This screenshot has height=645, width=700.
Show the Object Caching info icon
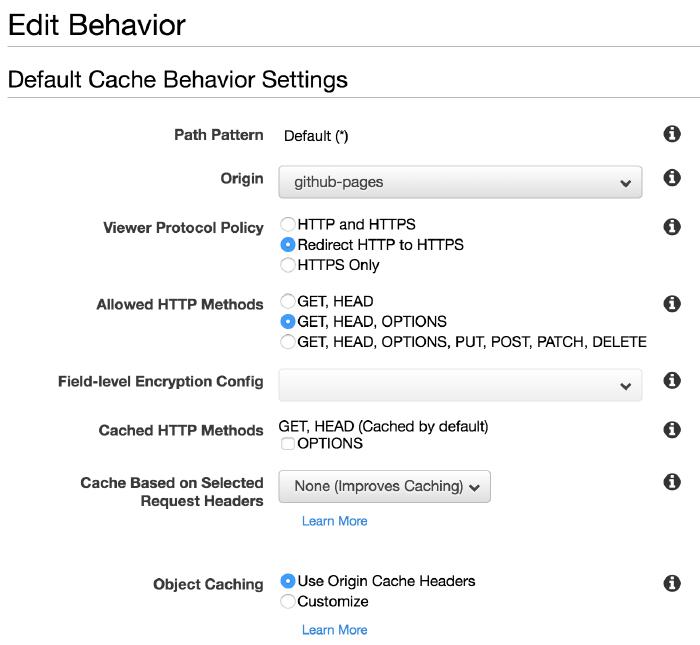coord(672,583)
